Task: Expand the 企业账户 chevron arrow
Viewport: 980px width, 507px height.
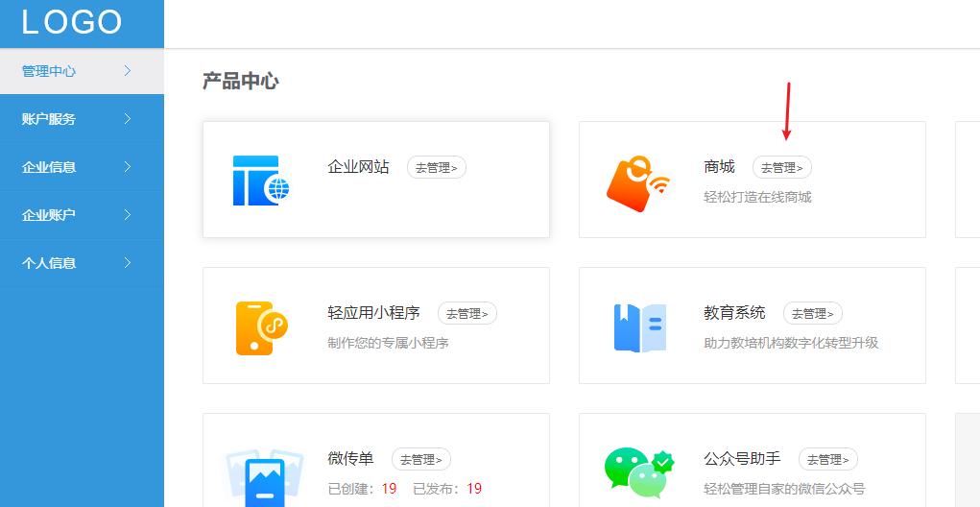Action: pyautogui.click(x=128, y=215)
